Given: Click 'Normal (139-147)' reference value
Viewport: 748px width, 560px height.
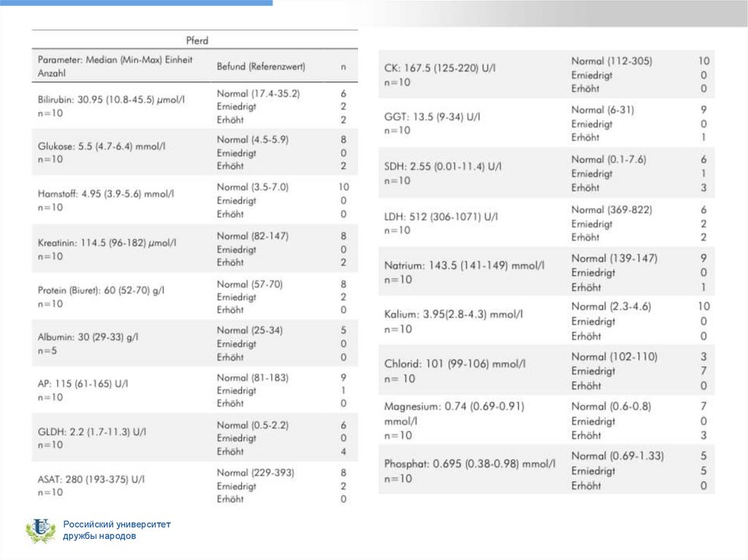Looking at the screenshot, I should click(614, 258).
